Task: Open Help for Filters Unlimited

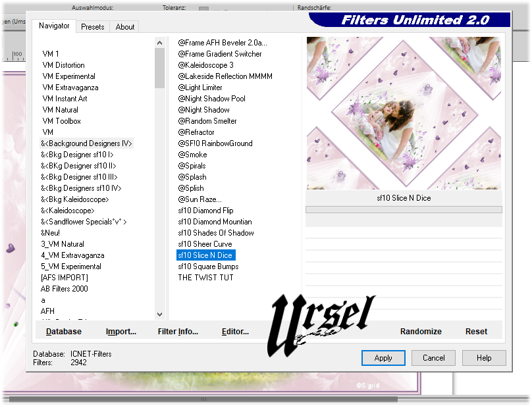Action: (484, 358)
